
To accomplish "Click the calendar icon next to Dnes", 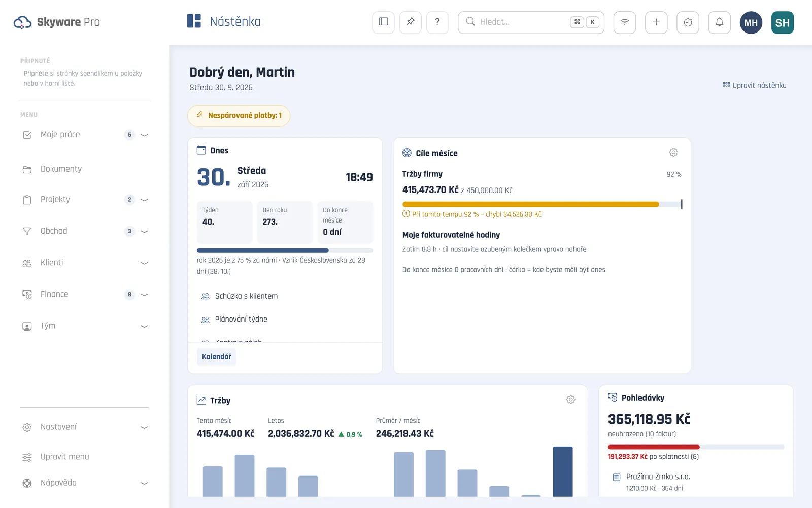I will 201,150.
